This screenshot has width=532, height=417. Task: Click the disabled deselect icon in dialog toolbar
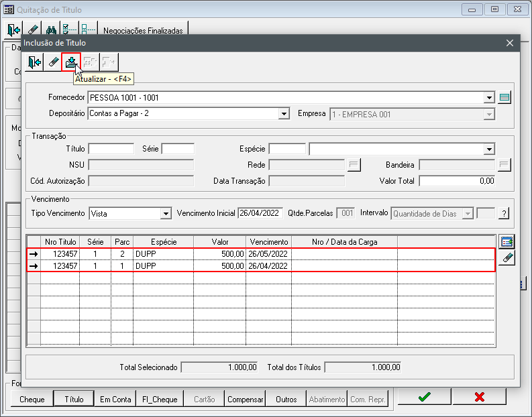click(x=109, y=62)
